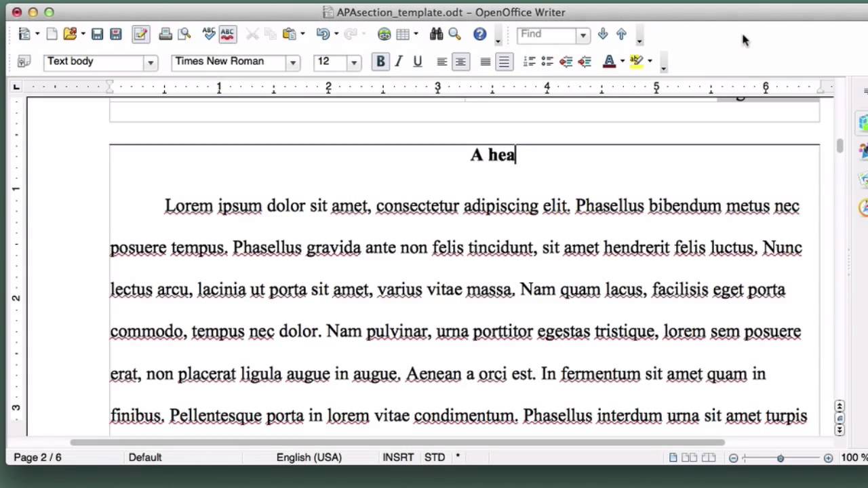The width and height of the screenshot is (868, 488).
Task: Create a new document from template icon
Action: [x=24, y=34]
